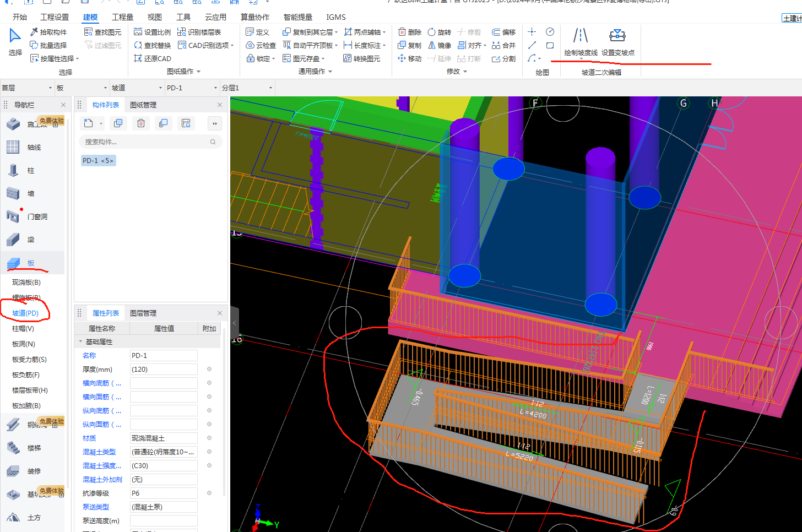This screenshot has height=532, width=802.
Task: Click the save-archive icon in 构件列表 toolbar
Action: pyautogui.click(x=186, y=123)
